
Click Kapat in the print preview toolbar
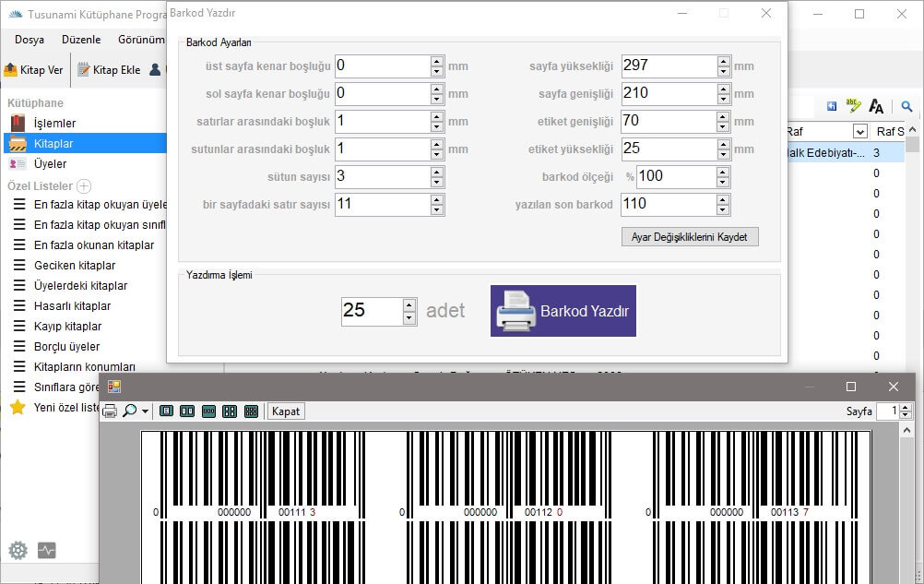(286, 411)
